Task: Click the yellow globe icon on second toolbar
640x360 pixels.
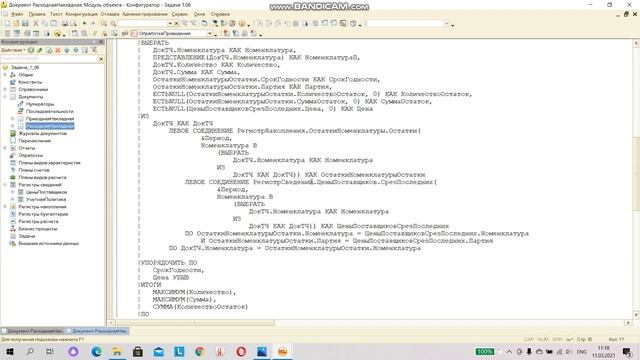Action: pyautogui.click(x=57, y=33)
